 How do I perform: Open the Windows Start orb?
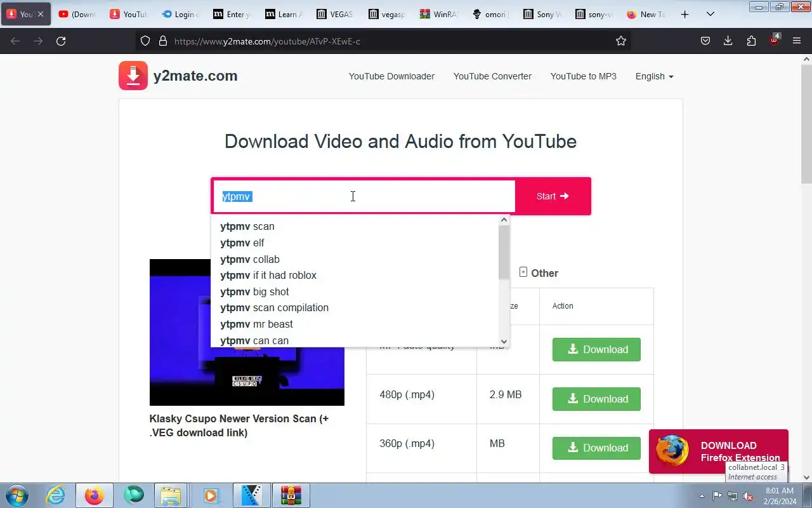[x=17, y=495]
